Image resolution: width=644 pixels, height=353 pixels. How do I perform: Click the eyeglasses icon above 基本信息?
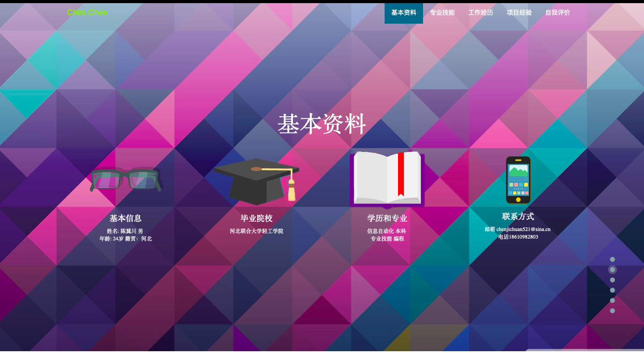pyautogui.click(x=125, y=179)
